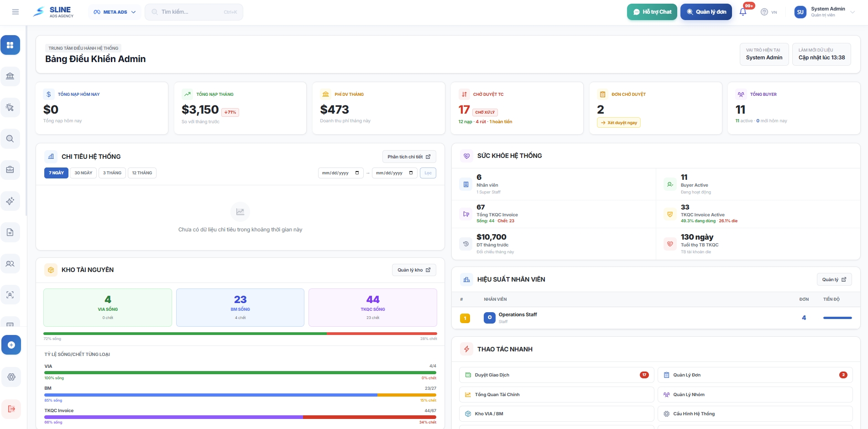Image resolution: width=868 pixels, height=429 pixels.
Task: Click the Cập nhật lúc 13:38 refresh box
Action: click(x=821, y=54)
